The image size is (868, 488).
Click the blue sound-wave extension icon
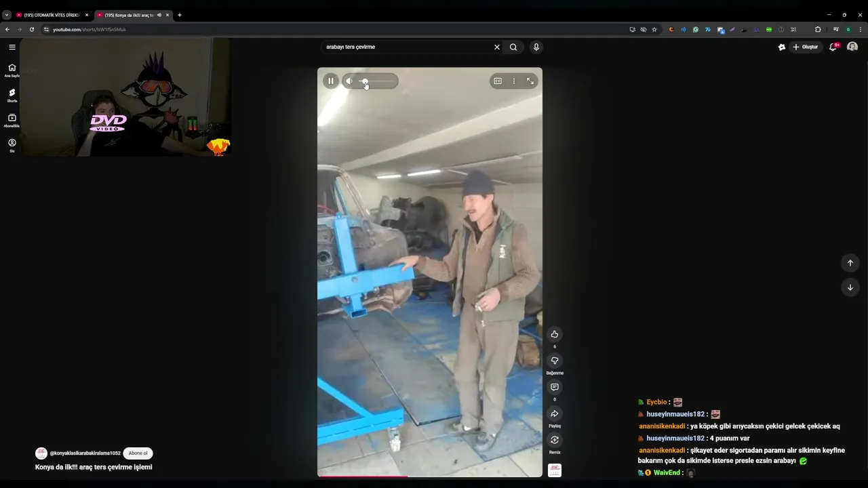[x=684, y=29]
